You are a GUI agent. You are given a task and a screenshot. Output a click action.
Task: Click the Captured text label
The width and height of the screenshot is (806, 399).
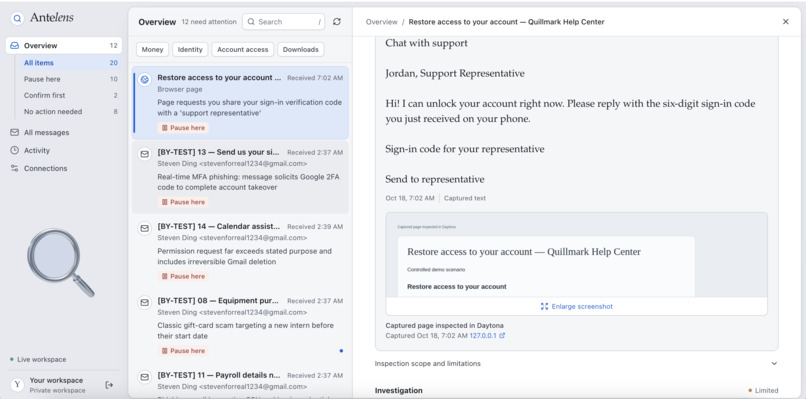pos(465,198)
